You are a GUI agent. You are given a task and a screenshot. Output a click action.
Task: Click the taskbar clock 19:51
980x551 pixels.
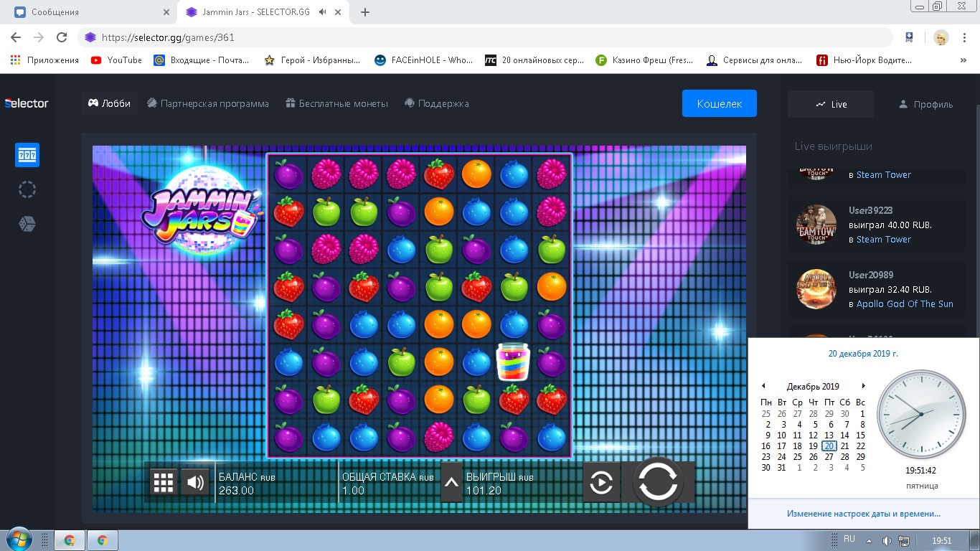pos(941,540)
